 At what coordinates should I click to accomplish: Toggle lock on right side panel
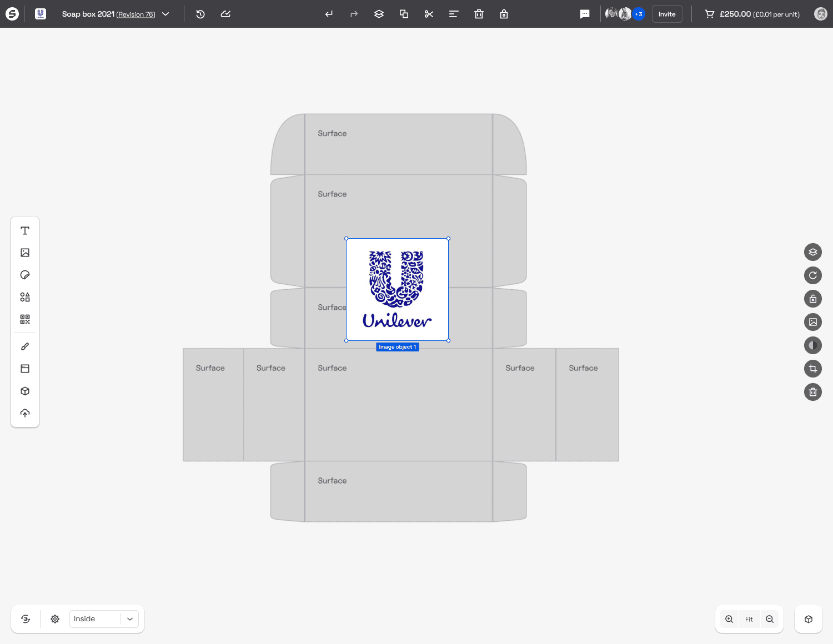tap(813, 299)
